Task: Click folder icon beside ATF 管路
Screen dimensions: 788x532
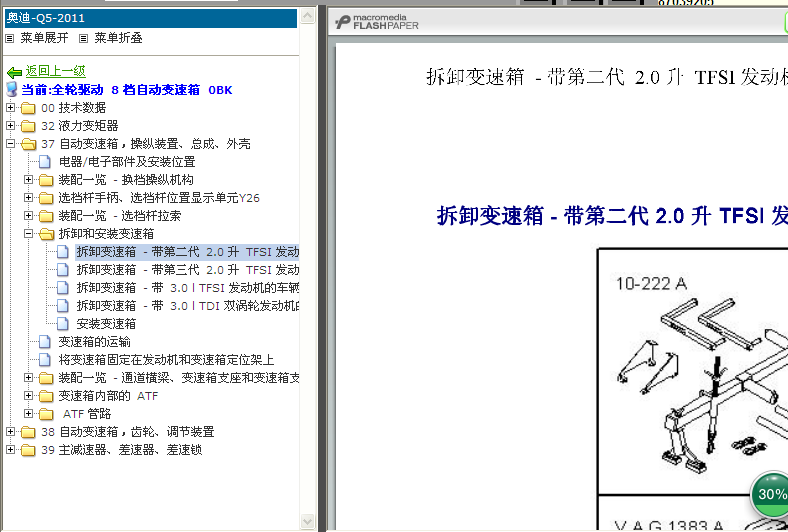Action: (x=46, y=414)
